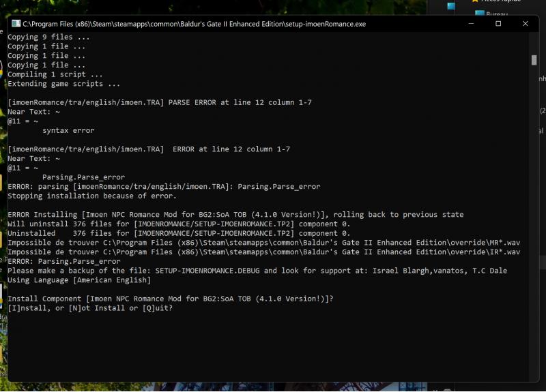This screenshot has width=546, height=392.
Task: Click the 'Copying 9 files ...' line
Action: [48, 37]
